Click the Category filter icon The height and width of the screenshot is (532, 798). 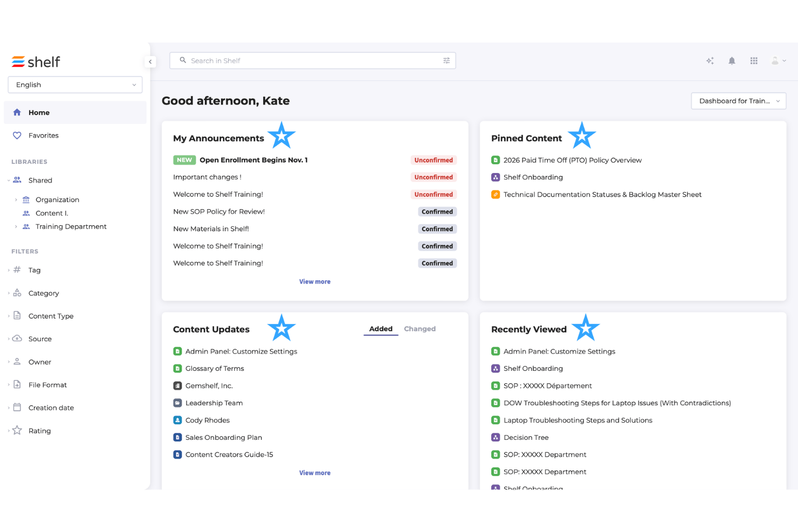point(17,293)
